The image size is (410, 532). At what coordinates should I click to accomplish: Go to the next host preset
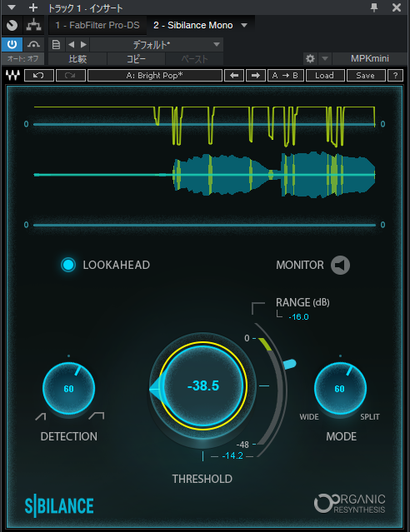tap(83, 44)
